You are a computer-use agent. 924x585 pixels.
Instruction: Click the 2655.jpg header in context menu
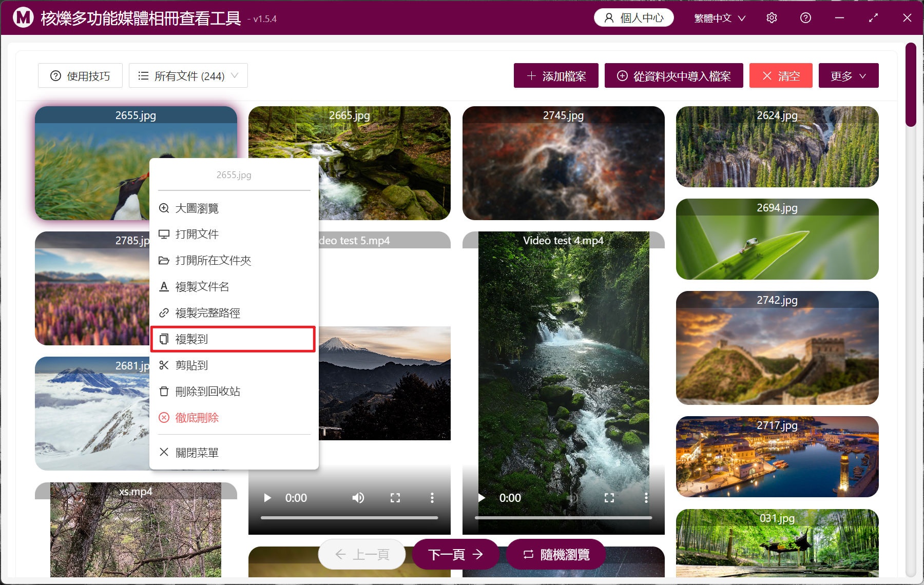234,175
